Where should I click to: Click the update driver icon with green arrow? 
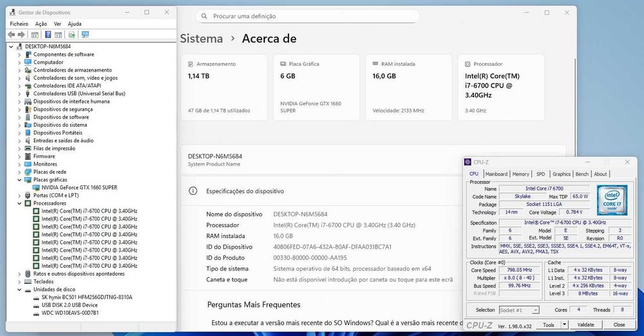pyautogui.click(x=71, y=35)
